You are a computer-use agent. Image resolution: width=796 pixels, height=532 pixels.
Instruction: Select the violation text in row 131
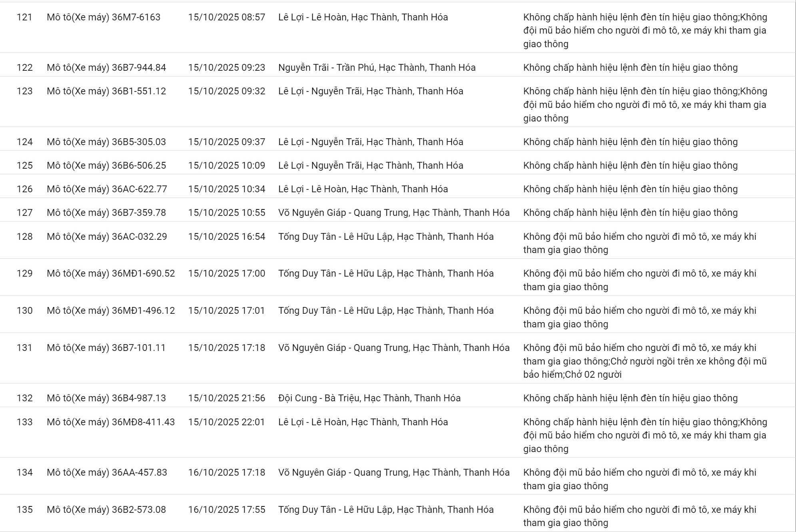tap(644, 361)
